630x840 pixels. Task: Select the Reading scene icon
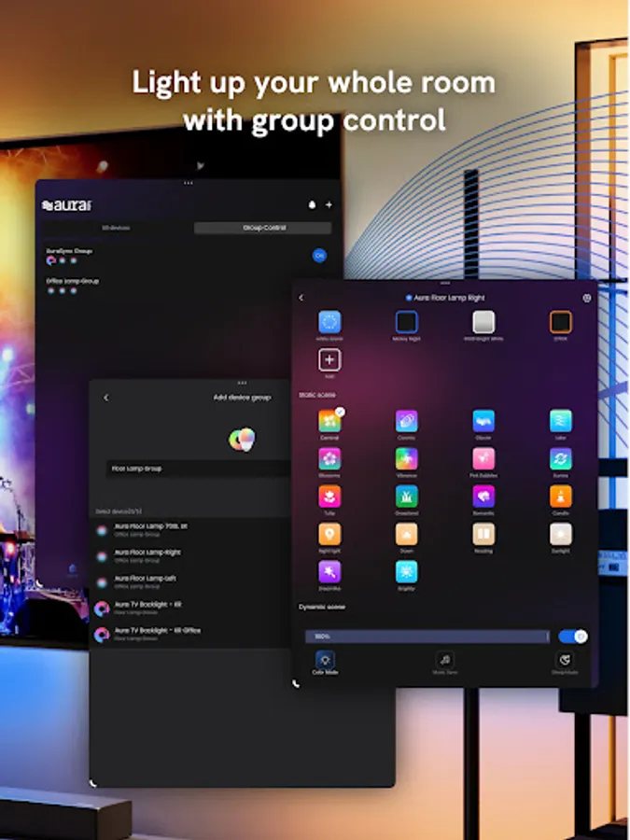[483, 534]
